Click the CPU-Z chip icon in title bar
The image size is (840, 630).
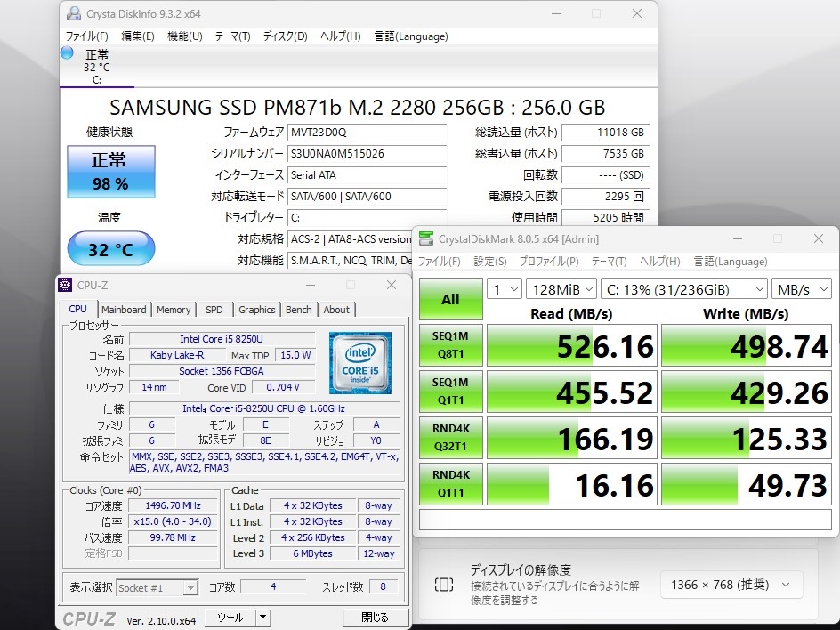coord(65,285)
